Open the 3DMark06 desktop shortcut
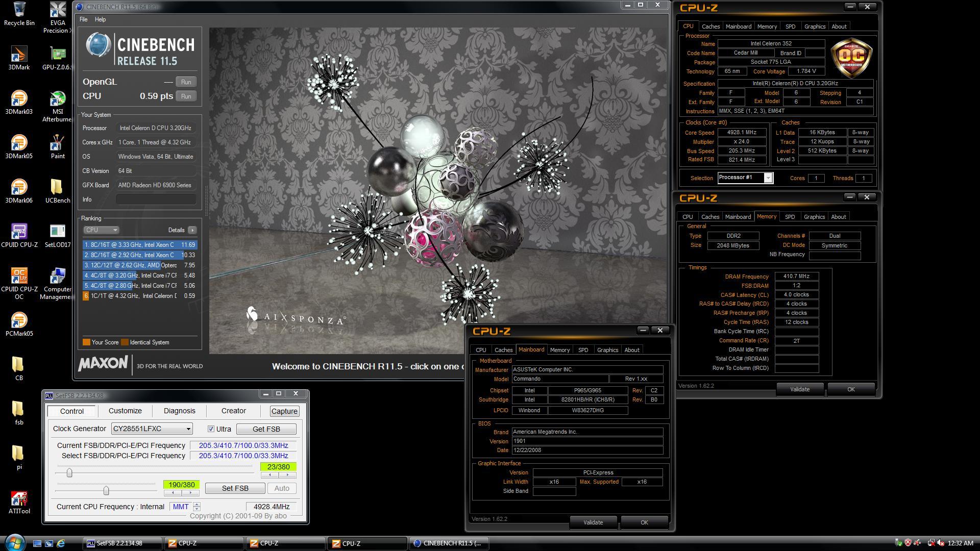The width and height of the screenshot is (980, 551). [x=19, y=191]
